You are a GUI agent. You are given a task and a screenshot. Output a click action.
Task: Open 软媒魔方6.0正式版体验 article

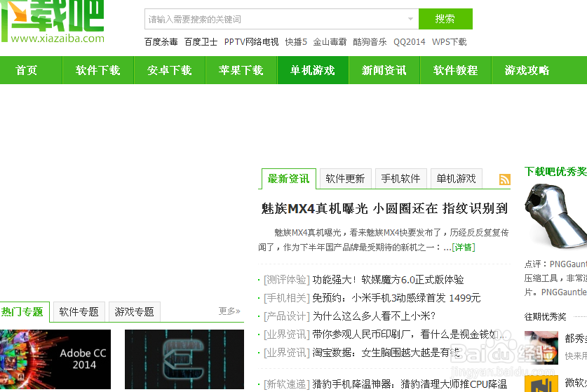coord(389,280)
